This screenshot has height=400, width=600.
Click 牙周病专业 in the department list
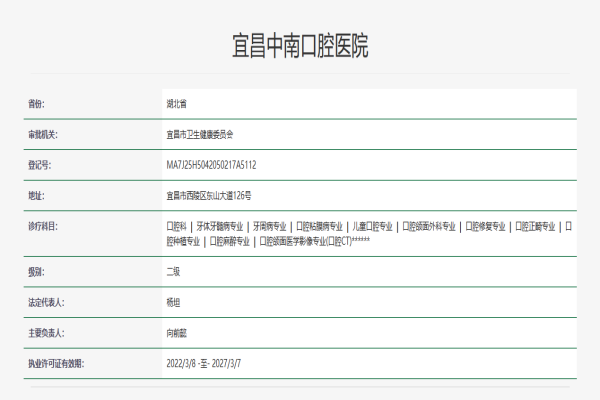click(x=269, y=227)
